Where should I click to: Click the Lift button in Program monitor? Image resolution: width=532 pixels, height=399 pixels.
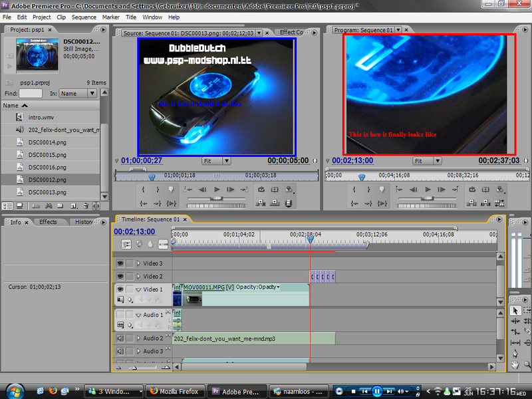[x=471, y=203]
